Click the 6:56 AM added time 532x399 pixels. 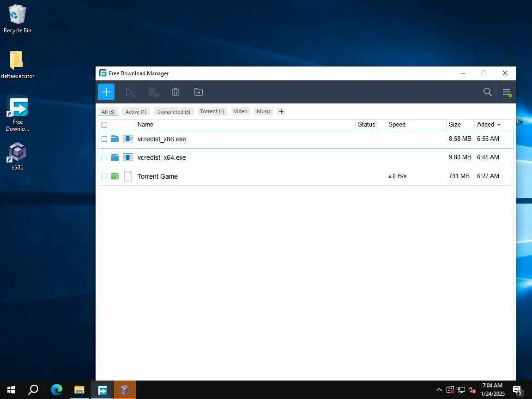tap(488, 139)
